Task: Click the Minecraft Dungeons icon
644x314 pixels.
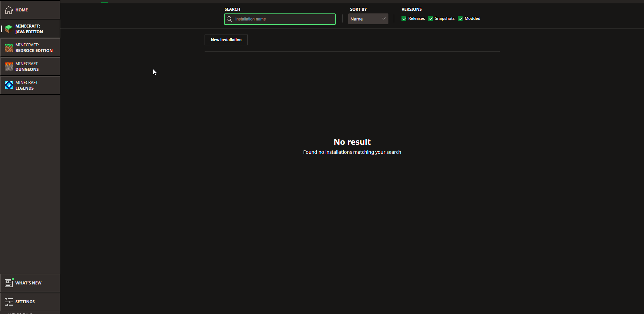Action: tap(9, 66)
